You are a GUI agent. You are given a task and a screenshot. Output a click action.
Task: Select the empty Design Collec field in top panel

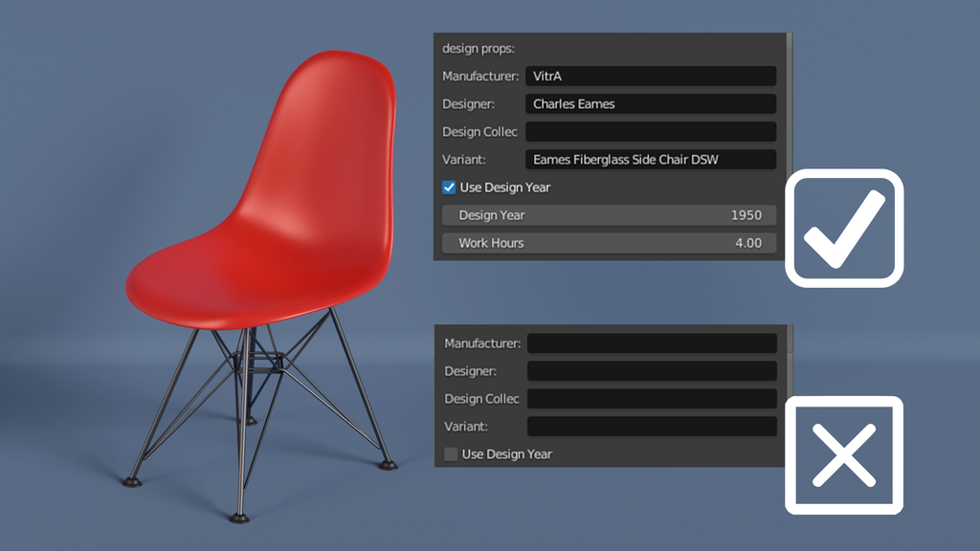(651, 131)
